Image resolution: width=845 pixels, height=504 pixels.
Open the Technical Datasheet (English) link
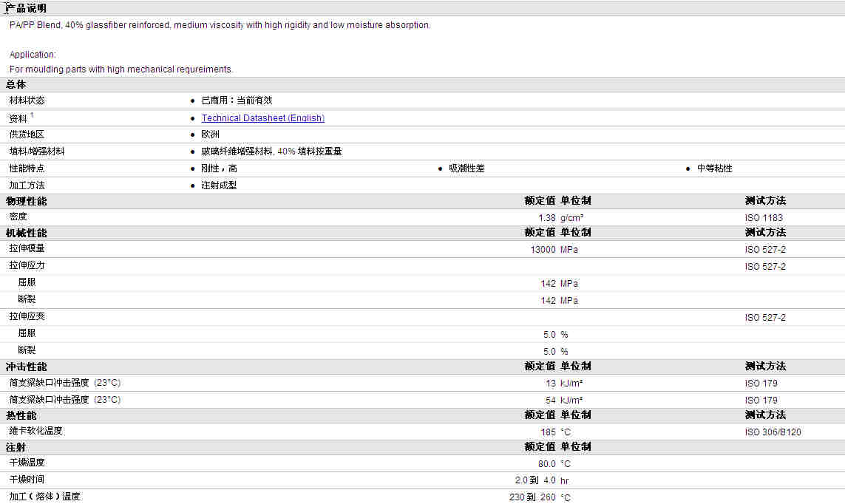(x=262, y=118)
